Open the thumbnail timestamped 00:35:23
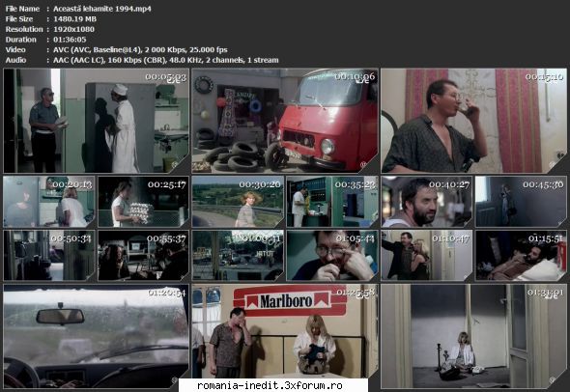570x392 pixels. coord(332,202)
